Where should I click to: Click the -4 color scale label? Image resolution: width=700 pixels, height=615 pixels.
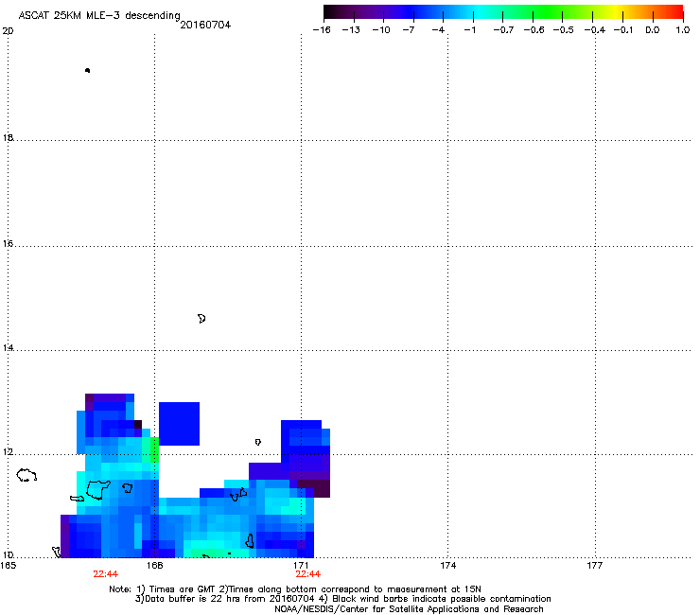point(438,30)
